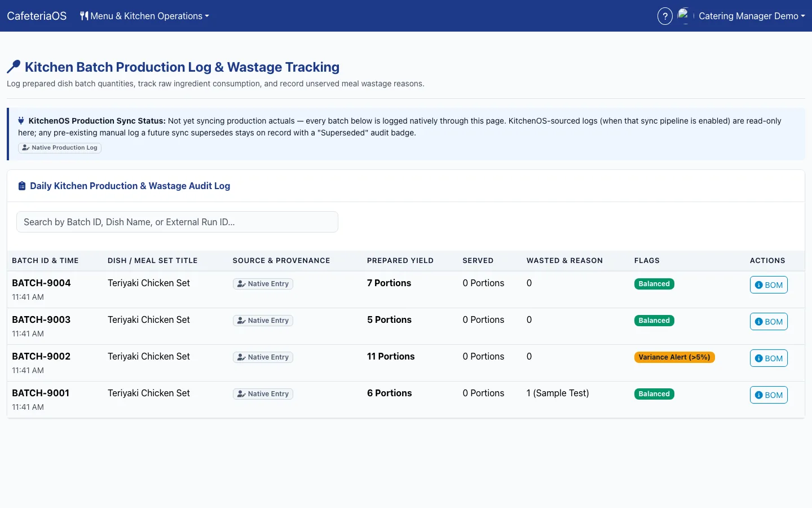Click the clipboard icon beside Audit Log heading
The height and width of the screenshot is (508, 812).
[x=22, y=186]
